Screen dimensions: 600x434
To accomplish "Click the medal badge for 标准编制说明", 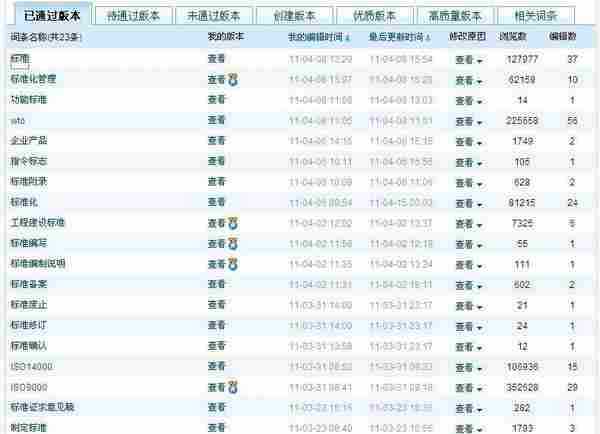I will coord(234,263).
